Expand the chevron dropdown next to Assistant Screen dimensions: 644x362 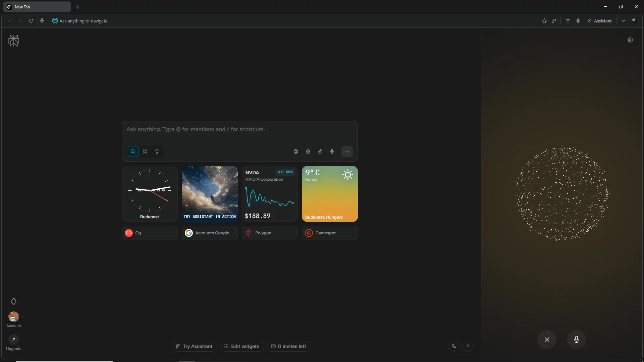(623, 21)
